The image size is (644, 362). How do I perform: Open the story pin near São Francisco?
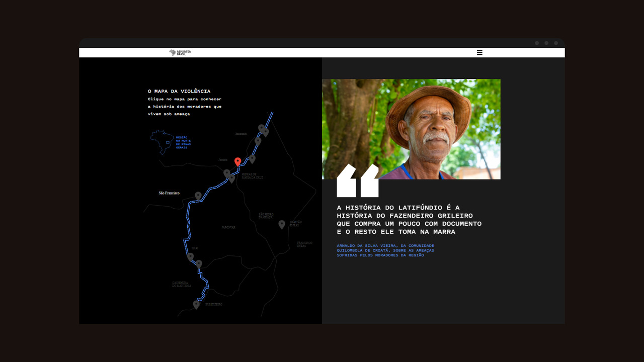pos(198,196)
